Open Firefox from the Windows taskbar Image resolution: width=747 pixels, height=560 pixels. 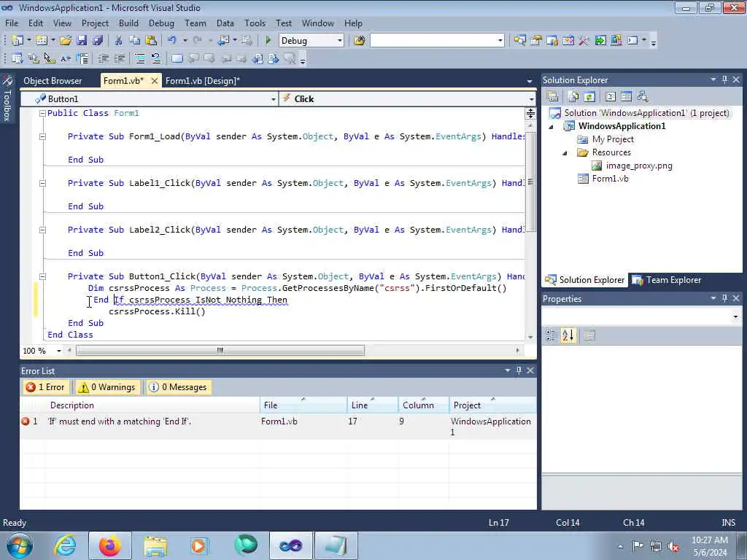[110, 545]
